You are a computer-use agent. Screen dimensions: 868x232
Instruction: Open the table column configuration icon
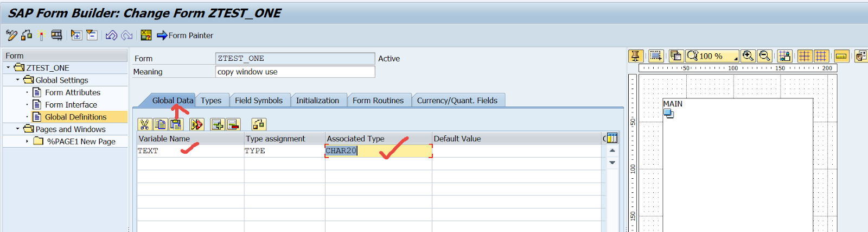(x=612, y=138)
